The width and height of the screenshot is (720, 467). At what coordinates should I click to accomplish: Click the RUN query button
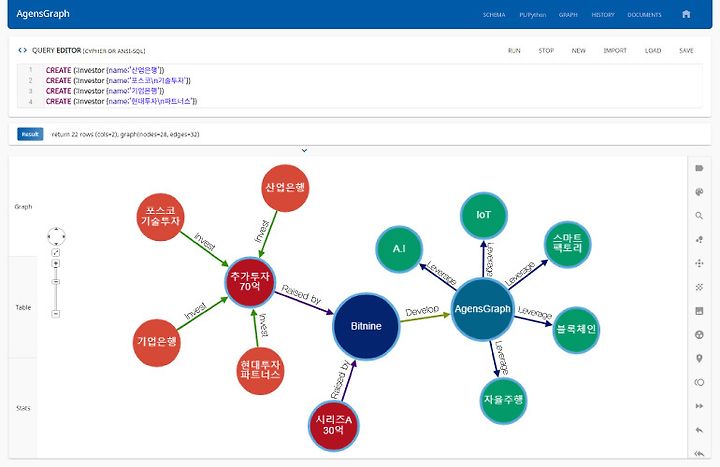514,51
